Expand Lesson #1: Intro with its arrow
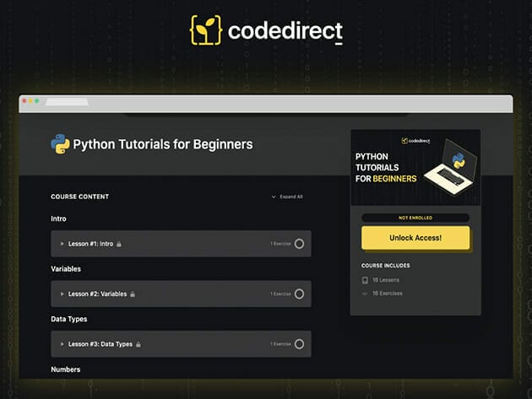 click(x=62, y=244)
